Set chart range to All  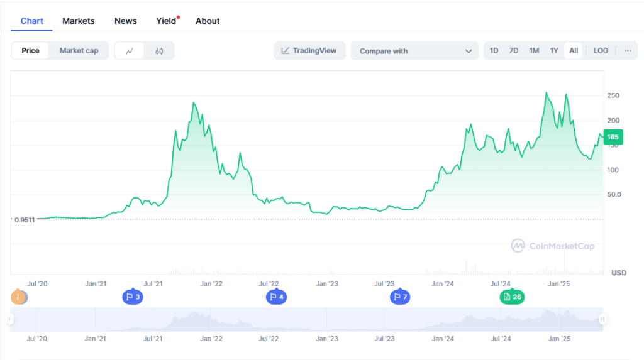pyautogui.click(x=574, y=50)
